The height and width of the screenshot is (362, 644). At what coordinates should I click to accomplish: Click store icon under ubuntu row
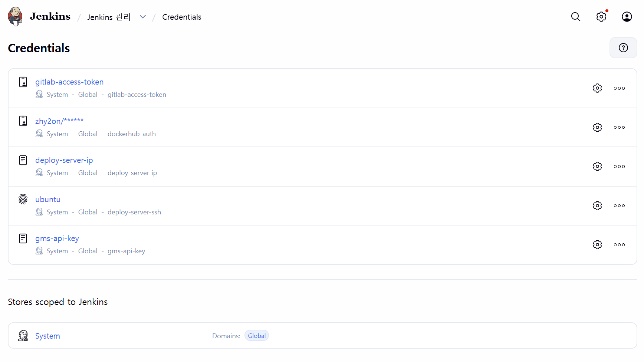39,212
